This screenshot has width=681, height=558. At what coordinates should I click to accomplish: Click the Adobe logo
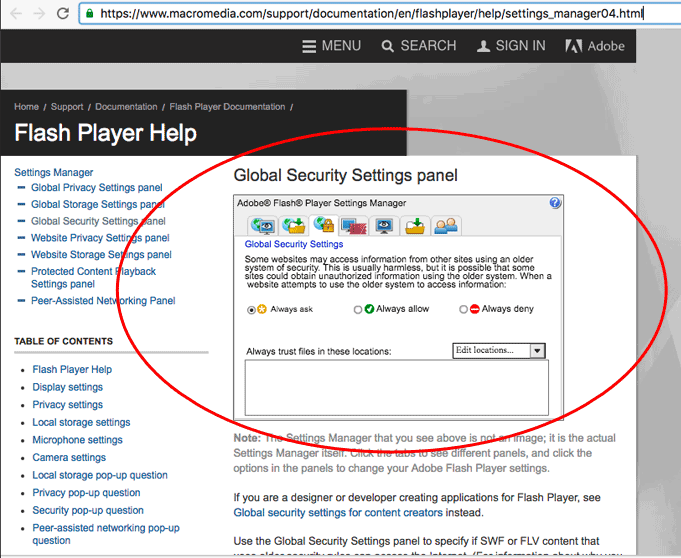click(x=595, y=46)
